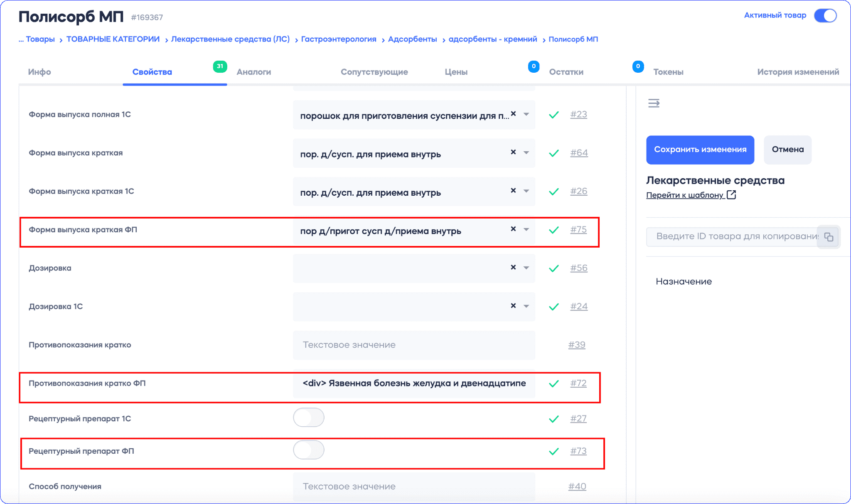The image size is (851, 504).
Task: Click green checkmark next to #75
Action: click(553, 230)
